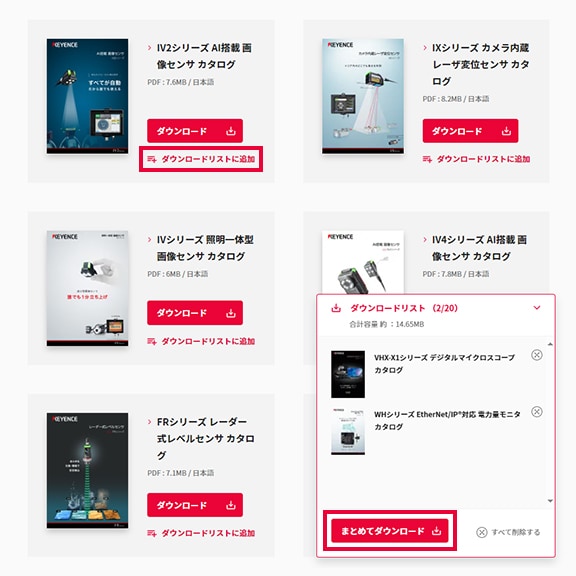Viewport: 576px width, 576px height.
Task: Click まとめてダウンロード bulk download button
Action: point(390,531)
